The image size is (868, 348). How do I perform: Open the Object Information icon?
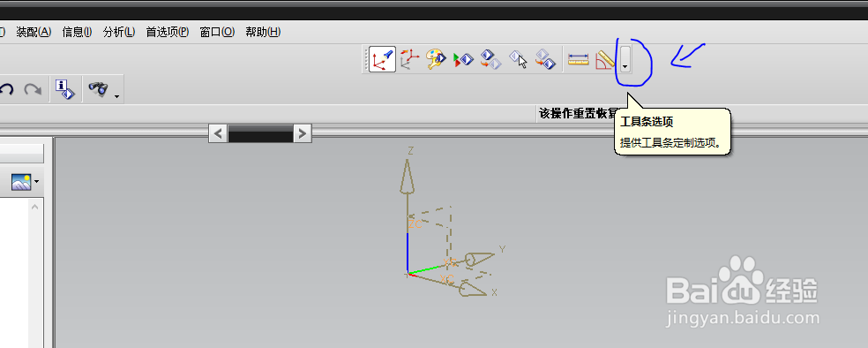[64, 89]
